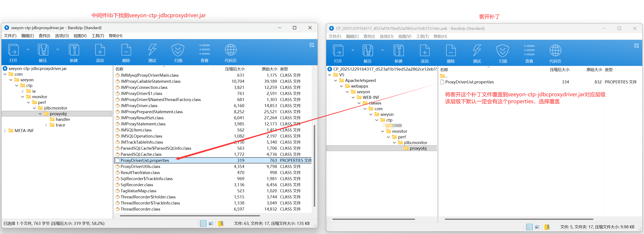
Task: Open the dropdown arrow beside Open (打开) in left window
Action: pos(28,50)
